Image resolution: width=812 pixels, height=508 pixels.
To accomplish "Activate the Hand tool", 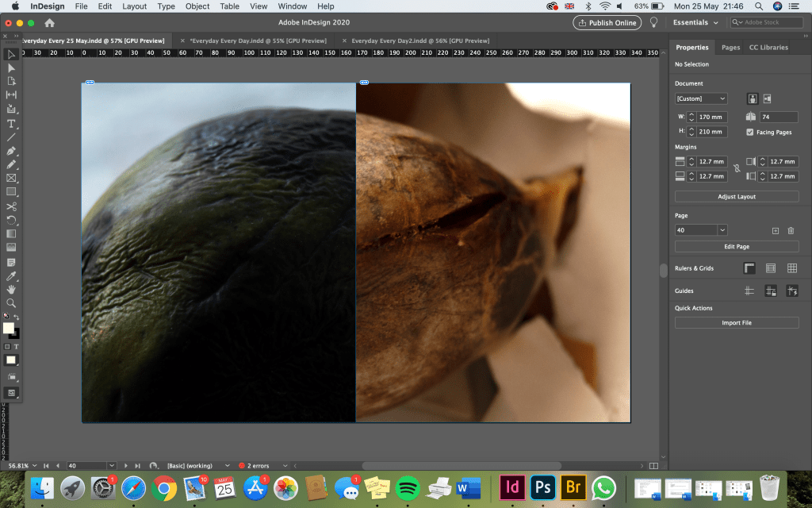I will click(x=11, y=289).
